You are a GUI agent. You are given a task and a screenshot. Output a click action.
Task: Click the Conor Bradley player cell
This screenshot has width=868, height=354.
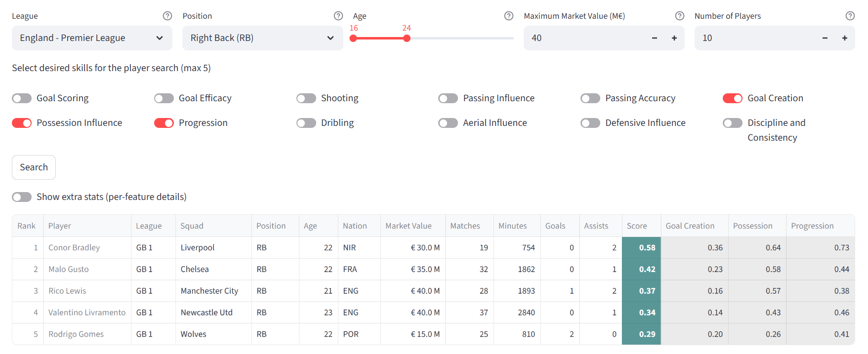[x=74, y=247]
